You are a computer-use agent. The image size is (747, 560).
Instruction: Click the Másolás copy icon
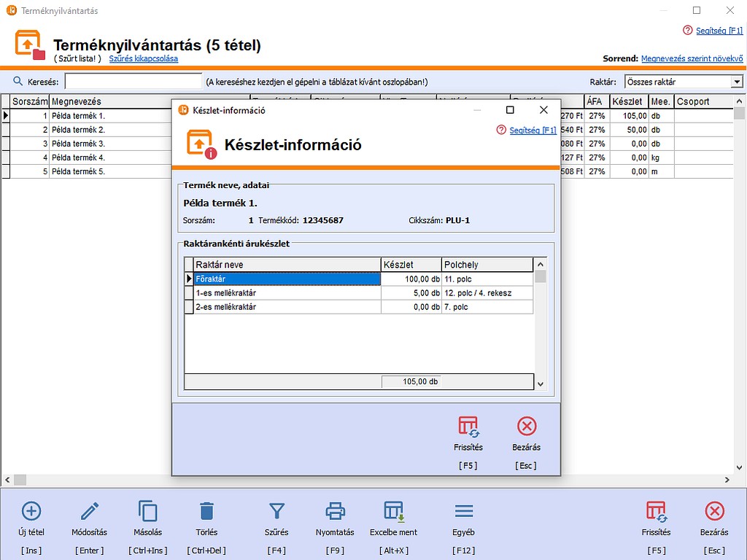point(148,510)
